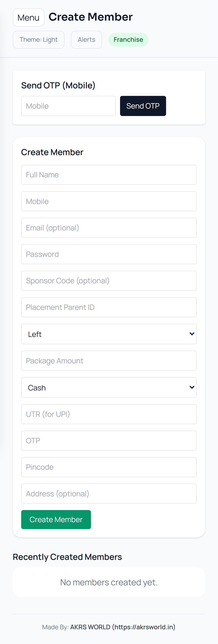Screen dimensions: 218x644
Task: Open the Menu button
Action: (28, 18)
